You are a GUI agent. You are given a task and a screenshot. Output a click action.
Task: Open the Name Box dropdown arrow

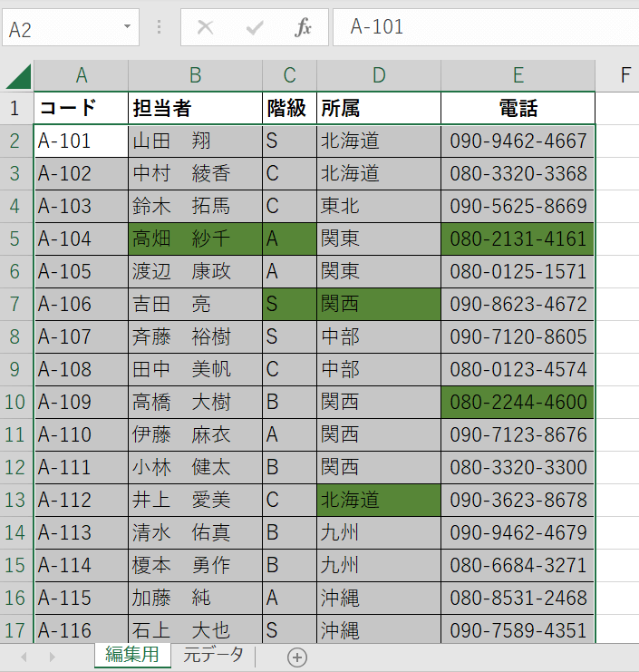coord(127,28)
